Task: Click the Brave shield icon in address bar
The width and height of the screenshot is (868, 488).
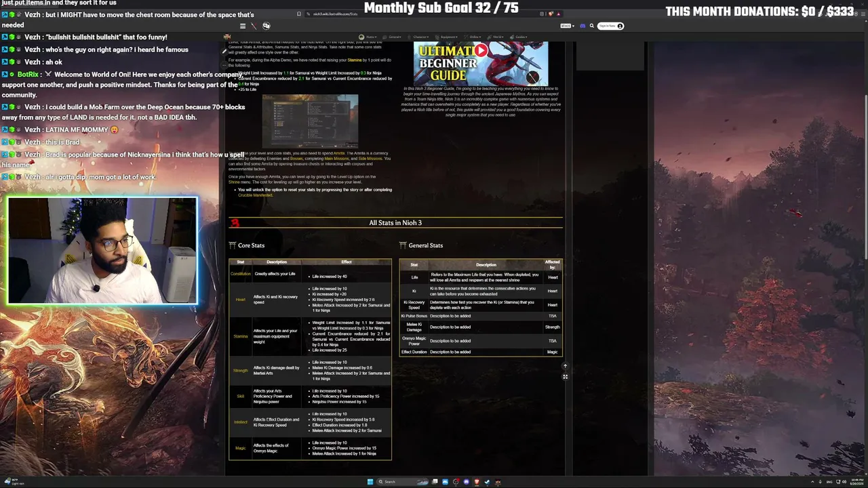Action: [551, 14]
